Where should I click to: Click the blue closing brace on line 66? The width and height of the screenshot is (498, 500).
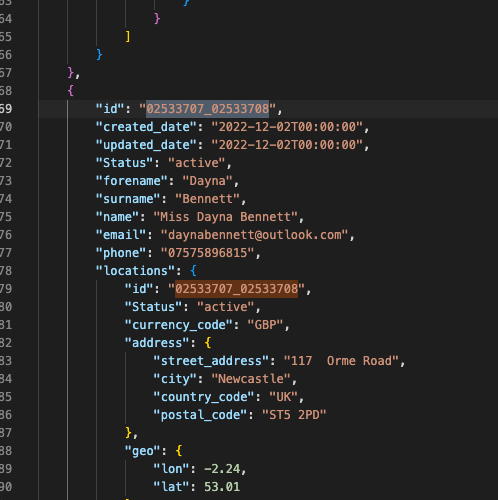point(99,55)
